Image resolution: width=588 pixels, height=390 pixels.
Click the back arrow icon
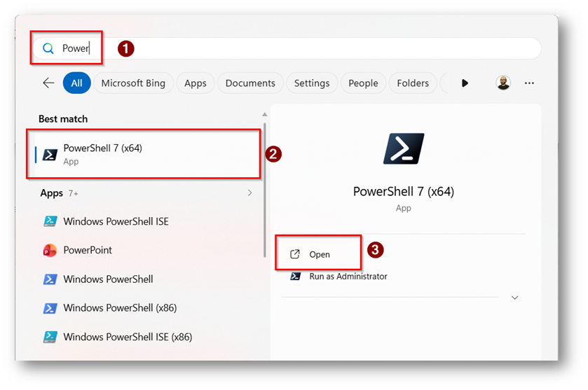pyautogui.click(x=48, y=83)
